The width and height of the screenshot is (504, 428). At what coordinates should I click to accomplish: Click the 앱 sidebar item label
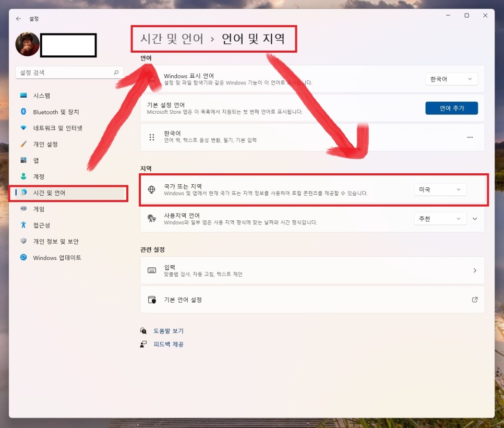click(x=36, y=160)
